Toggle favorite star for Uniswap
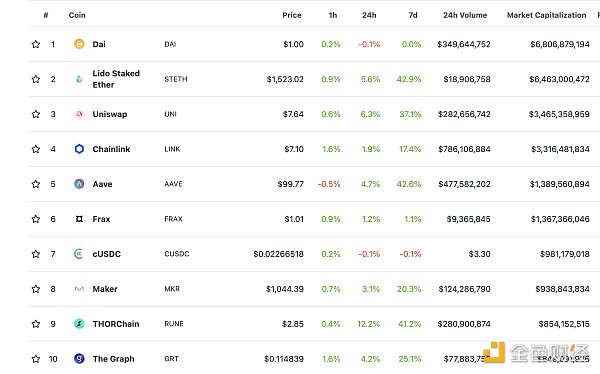Screen dimensions: 600x374 point(36,114)
